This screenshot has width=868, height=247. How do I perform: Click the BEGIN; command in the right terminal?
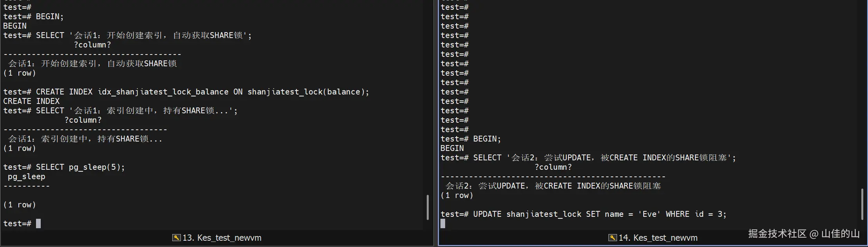click(x=487, y=139)
